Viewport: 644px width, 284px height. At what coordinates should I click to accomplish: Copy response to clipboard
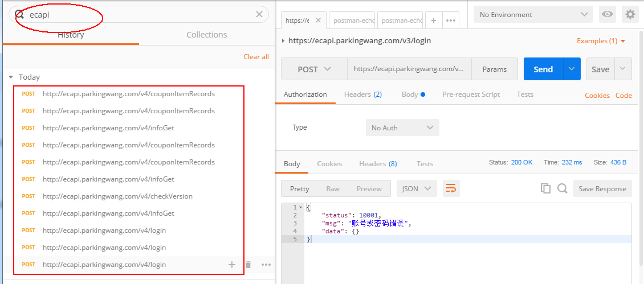pyautogui.click(x=545, y=188)
